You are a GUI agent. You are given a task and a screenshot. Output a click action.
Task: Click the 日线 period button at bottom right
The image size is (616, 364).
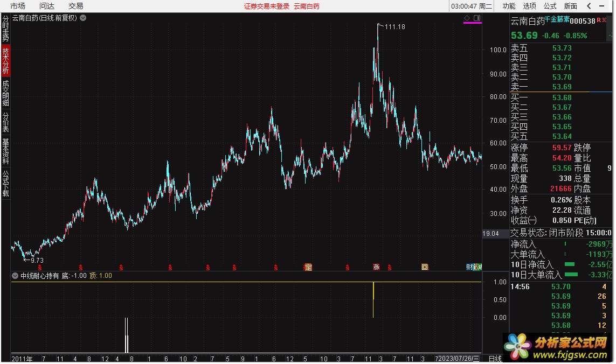[495, 359]
